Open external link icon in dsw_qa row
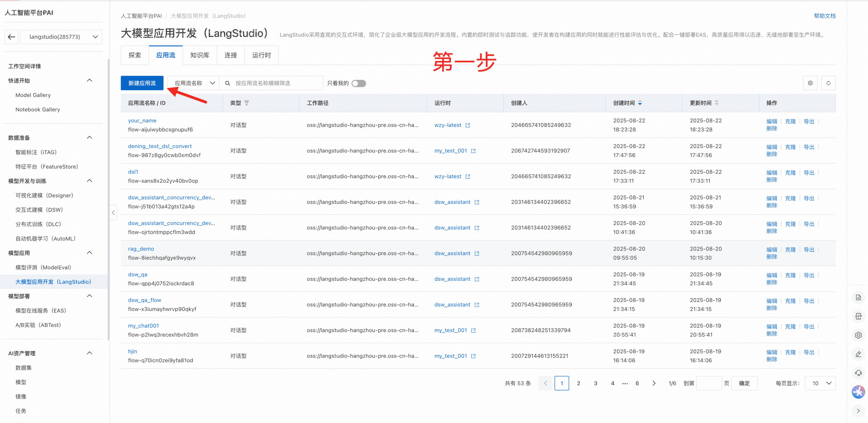Image resolution: width=868 pixels, height=423 pixels. click(x=477, y=279)
